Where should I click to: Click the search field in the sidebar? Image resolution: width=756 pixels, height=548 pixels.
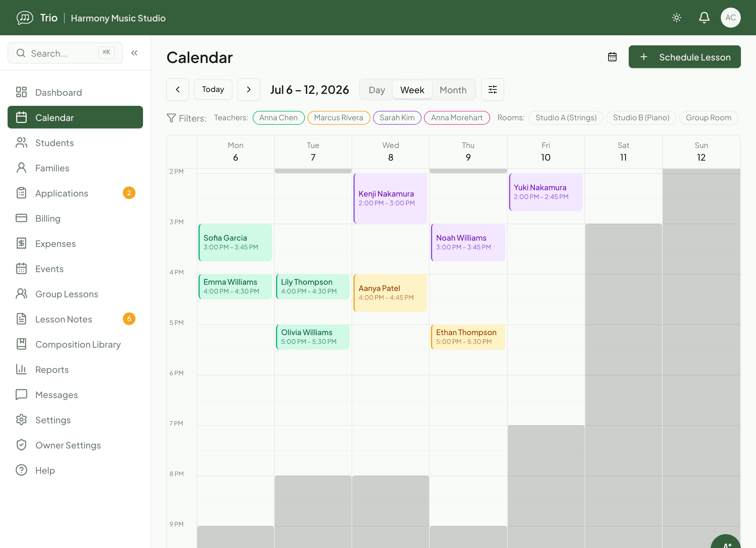[65, 53]
